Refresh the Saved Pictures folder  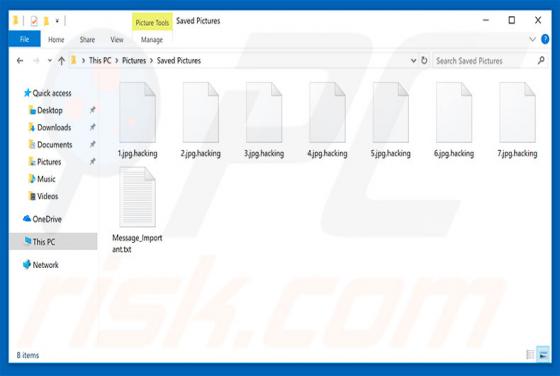(x=424, y=60)
